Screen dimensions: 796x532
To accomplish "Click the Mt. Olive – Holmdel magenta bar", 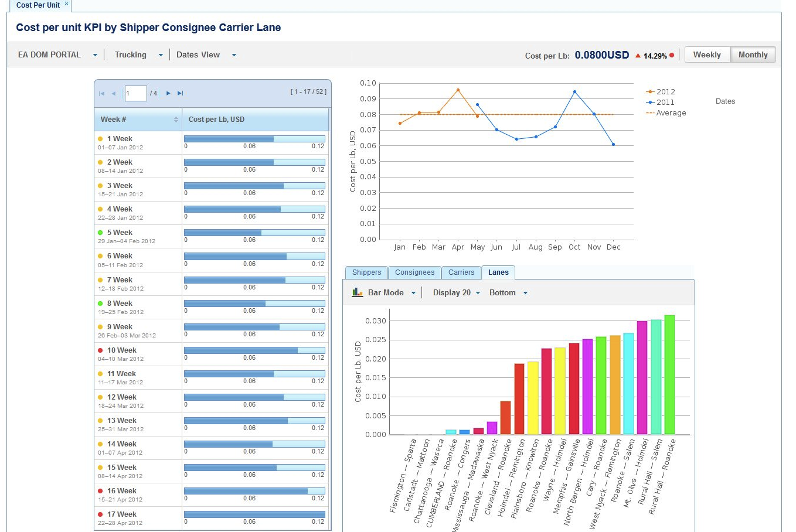I will pos(642,378).
